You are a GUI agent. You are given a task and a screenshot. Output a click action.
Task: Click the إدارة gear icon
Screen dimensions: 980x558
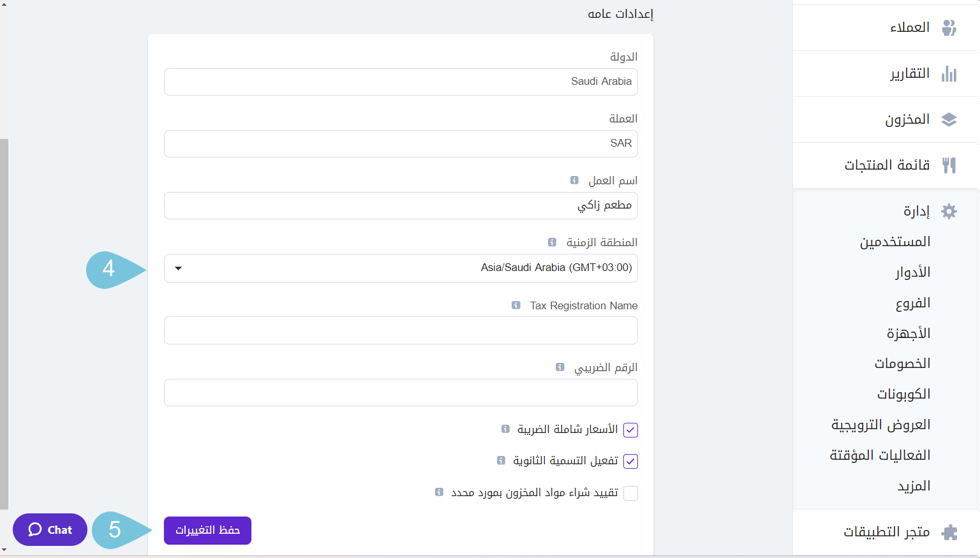tap(949, 210)
